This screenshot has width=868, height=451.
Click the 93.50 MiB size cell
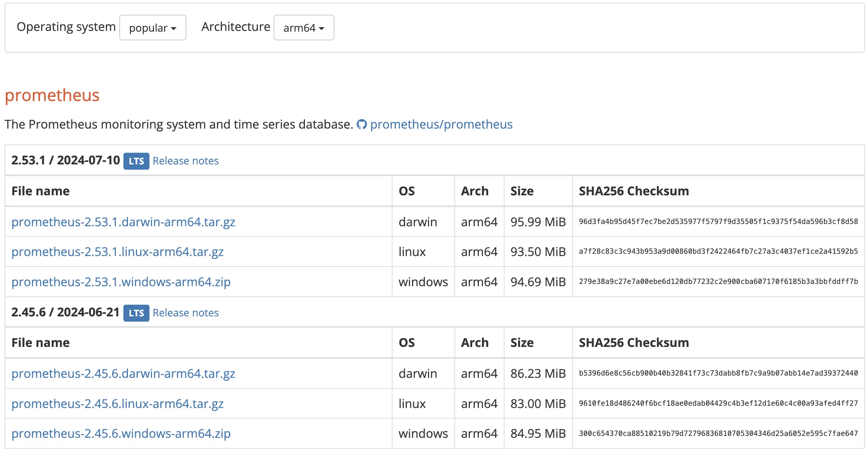coord(538,252)
